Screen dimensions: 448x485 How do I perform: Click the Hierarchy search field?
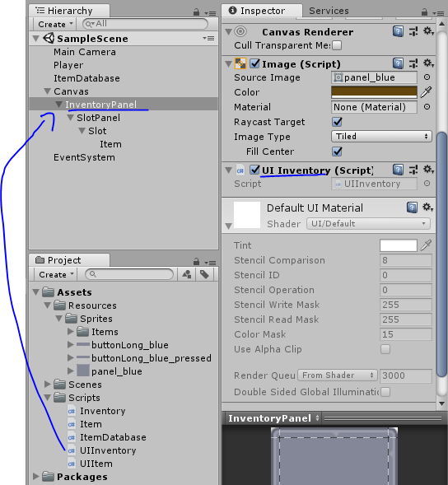pos(145,24)
